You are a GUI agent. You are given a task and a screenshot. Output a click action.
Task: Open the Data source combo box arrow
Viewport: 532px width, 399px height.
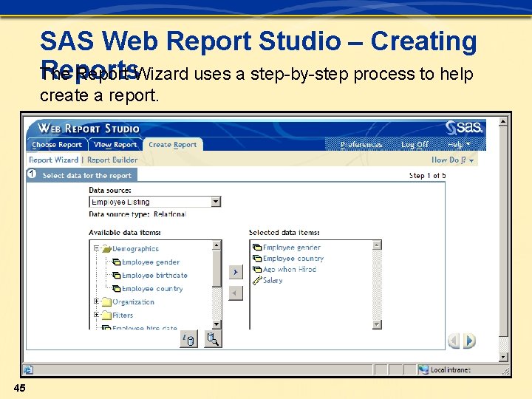216,202
